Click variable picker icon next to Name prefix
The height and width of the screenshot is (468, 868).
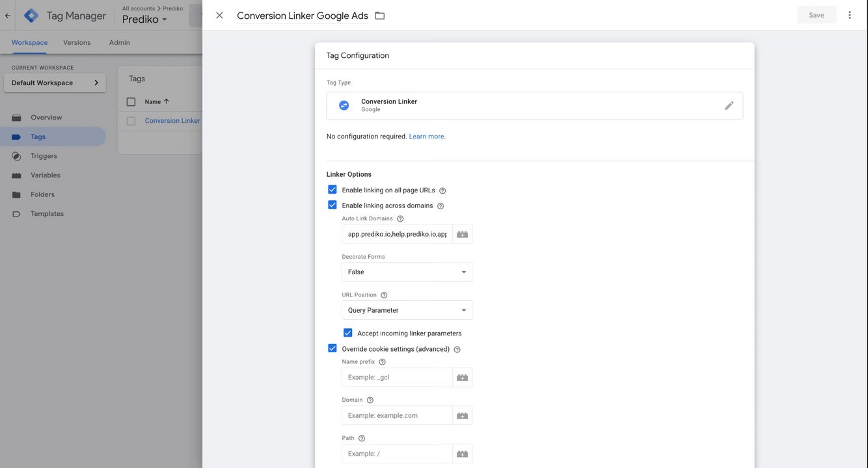tap(462, 377)
